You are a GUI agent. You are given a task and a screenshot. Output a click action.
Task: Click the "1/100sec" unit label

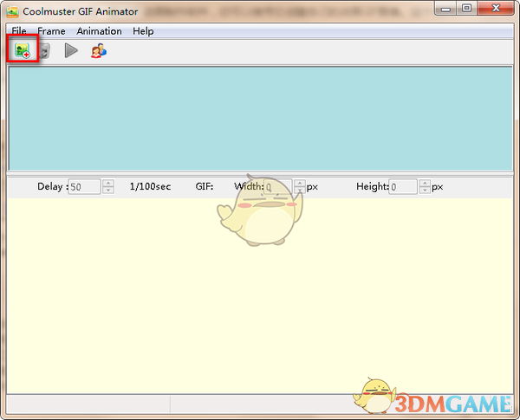click(150, 186)
